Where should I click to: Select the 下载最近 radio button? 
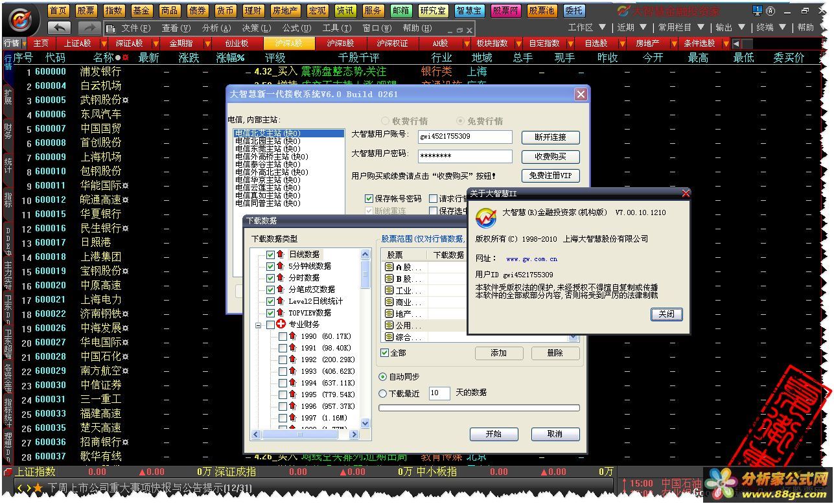tap(382, 393)
